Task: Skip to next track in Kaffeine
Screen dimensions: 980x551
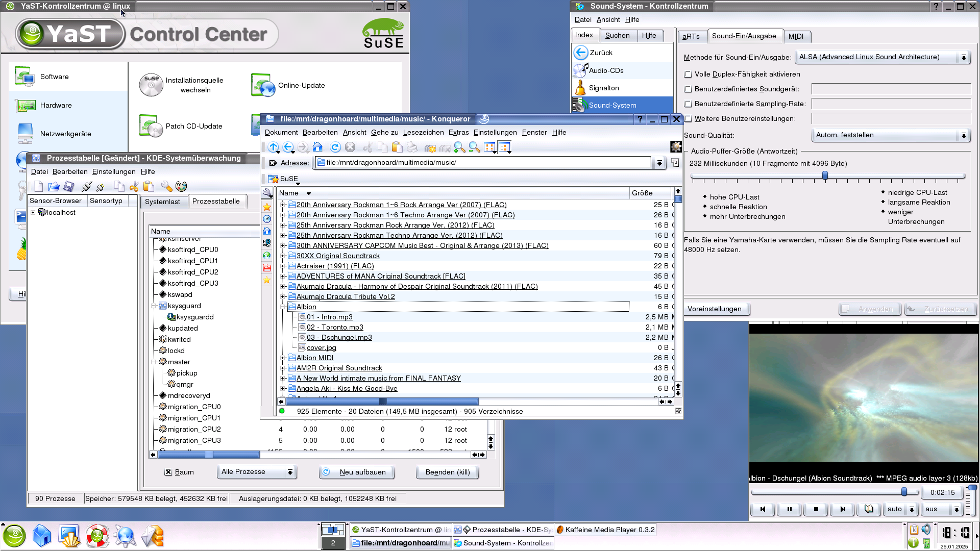Action: tap(843, 509)
